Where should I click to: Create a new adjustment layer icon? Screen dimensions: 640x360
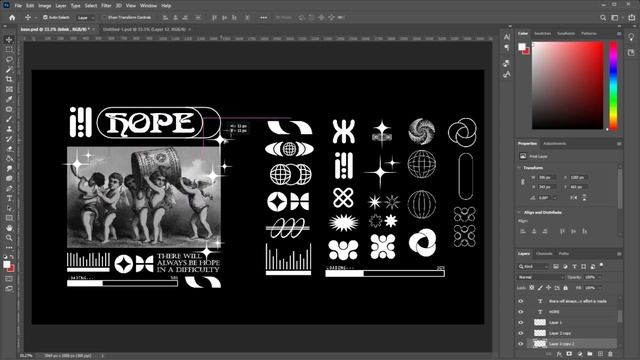click(x=580, y=354)
